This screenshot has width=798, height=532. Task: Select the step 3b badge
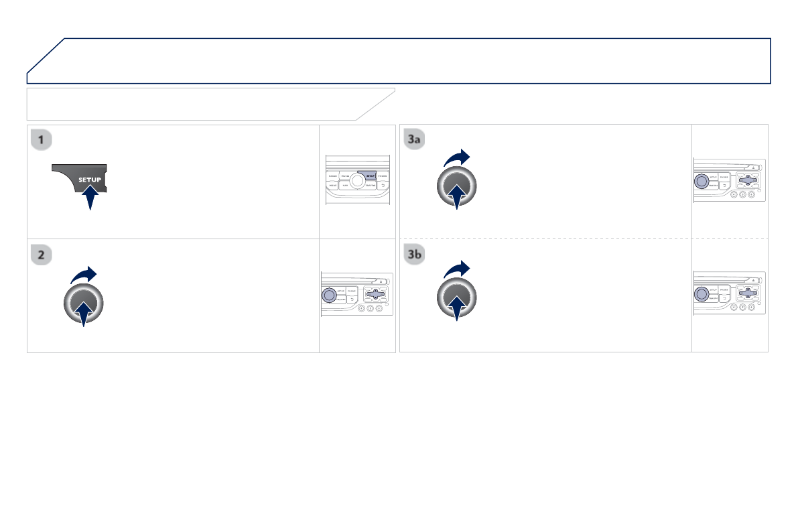tap(414, 254)
